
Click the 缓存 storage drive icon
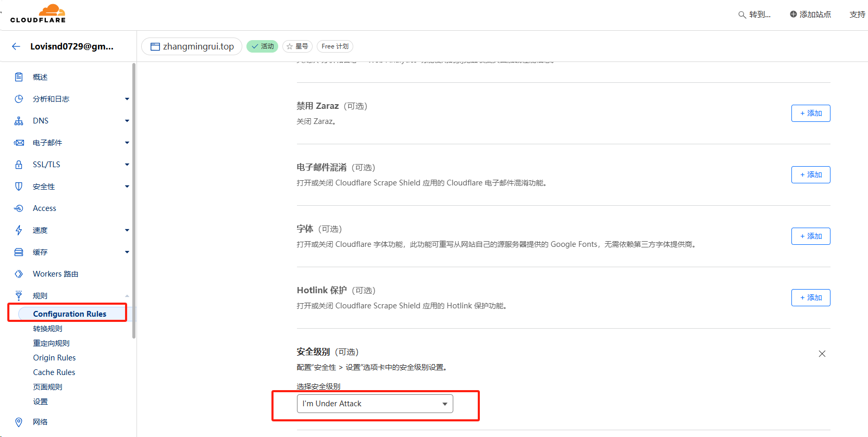tap(19, 252)
